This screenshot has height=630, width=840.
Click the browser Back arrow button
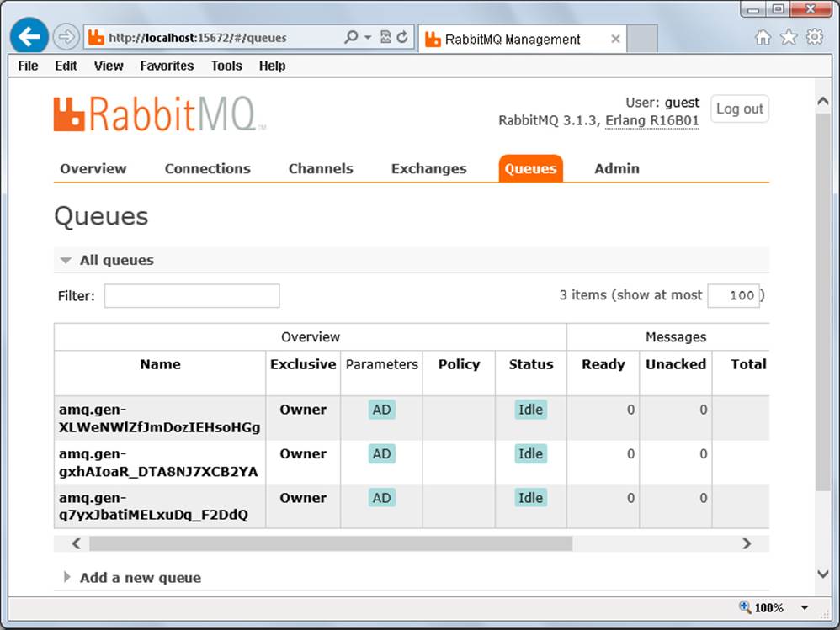pos(29,36)
